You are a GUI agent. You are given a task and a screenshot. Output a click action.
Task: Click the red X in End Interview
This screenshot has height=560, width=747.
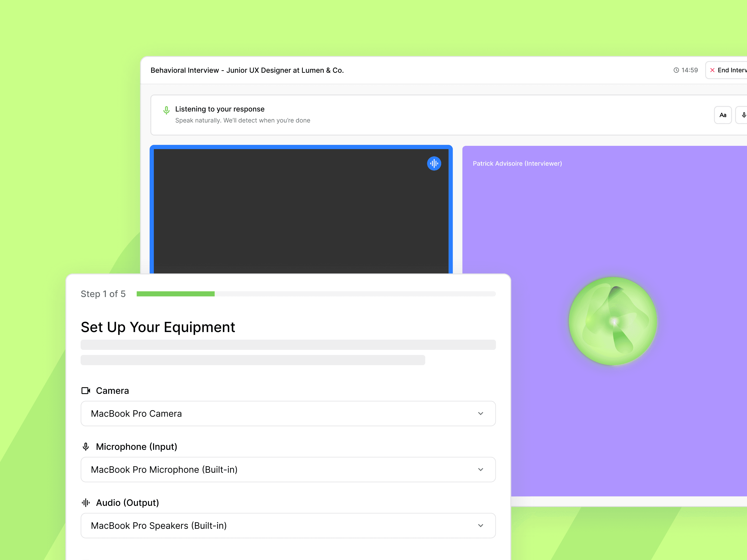tap(712, 70)
